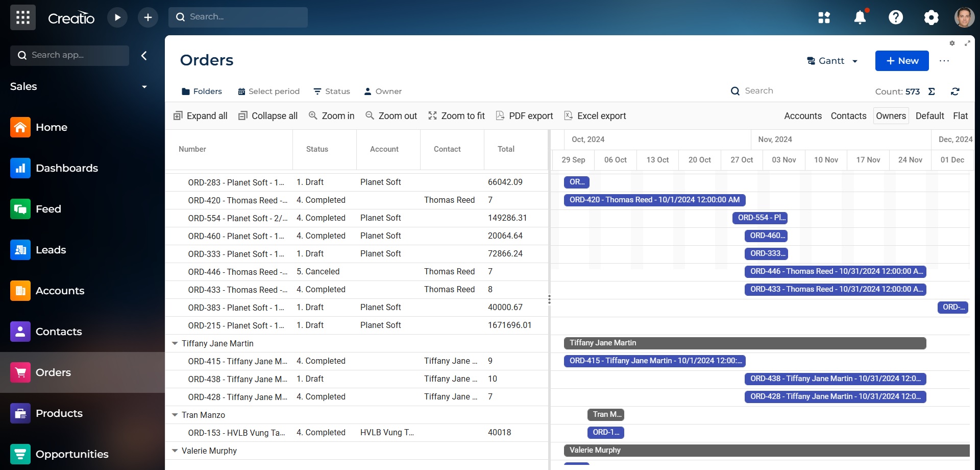Viewport: 980px width, 470px height.
Task: Create a new order with the New button
Action: (x=901, y=61)
